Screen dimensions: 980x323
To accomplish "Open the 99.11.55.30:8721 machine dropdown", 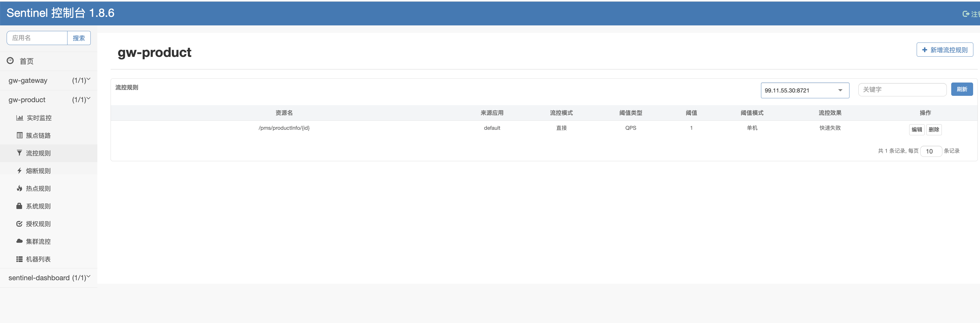I will pyautogui.click(x=805, y=91).
